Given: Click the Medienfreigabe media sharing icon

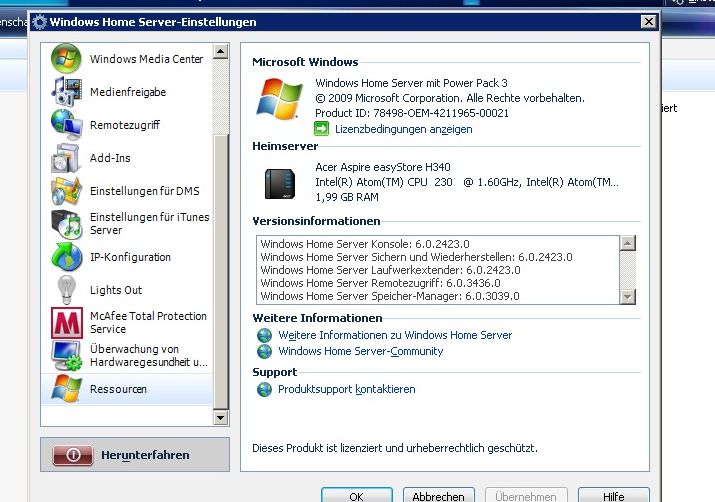Looking at the screenshot, I should point(66,92).
